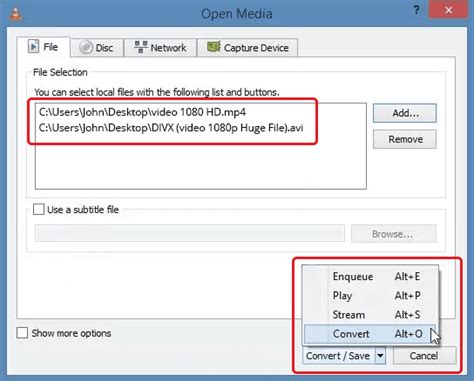Viewport: 474px width, 381px height.
Task: Select the video 1080 HD.mp4 file entry
Action: 142,112
